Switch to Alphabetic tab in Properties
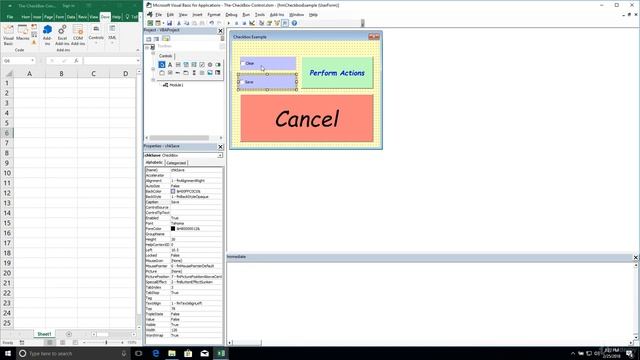Image resolution: width=640 pixels, height=360 pixels. click(x=154, y=162)
